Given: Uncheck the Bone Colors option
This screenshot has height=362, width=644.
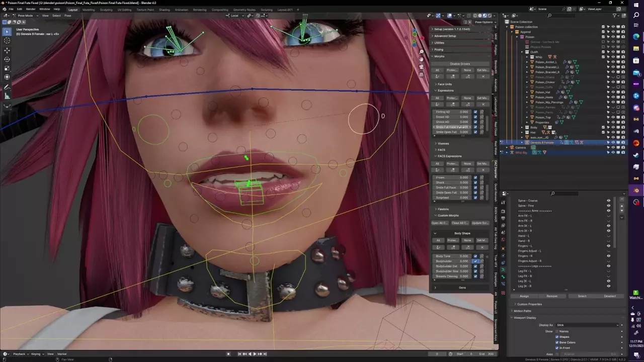Looking at the screenshot, I should pos(557,342).
